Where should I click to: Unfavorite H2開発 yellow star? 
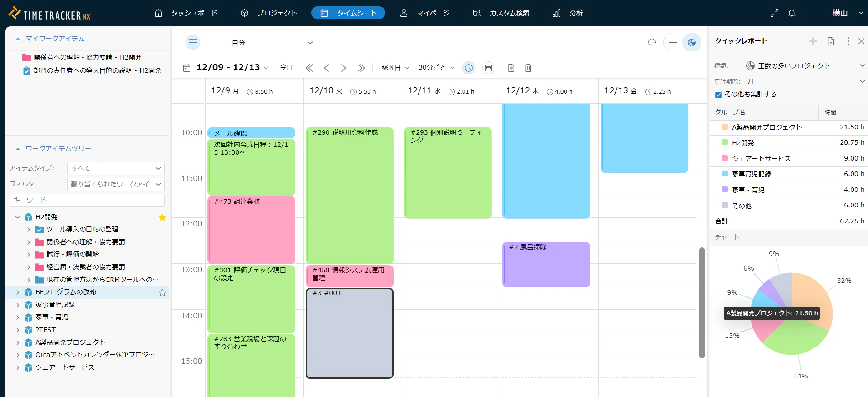pos(162,217)
